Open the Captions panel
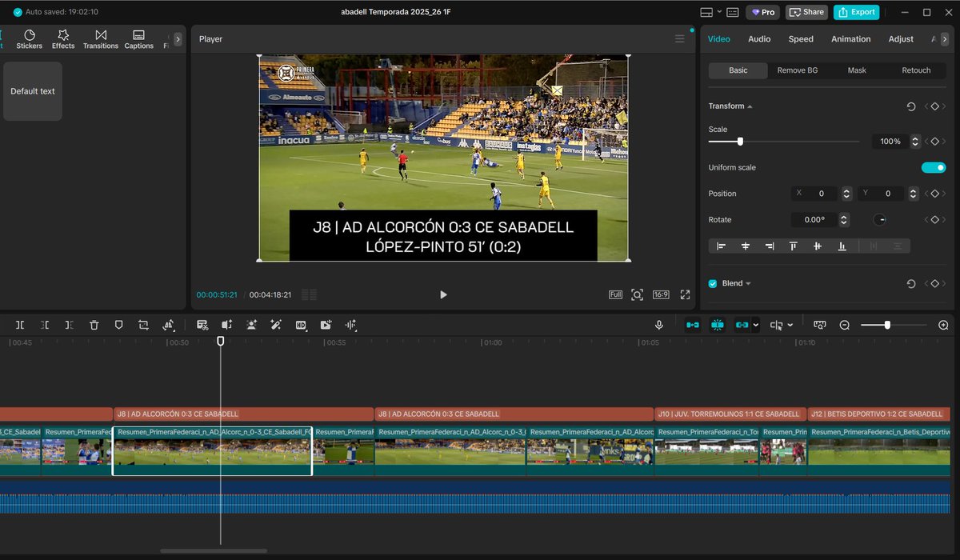960x560 pixels. [x=138, y=39]
